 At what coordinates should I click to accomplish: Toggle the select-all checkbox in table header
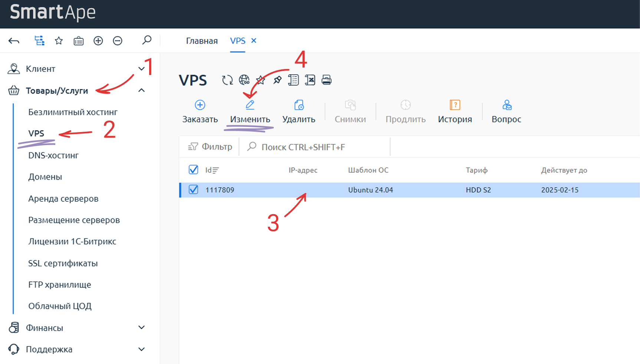coord(193,170)
